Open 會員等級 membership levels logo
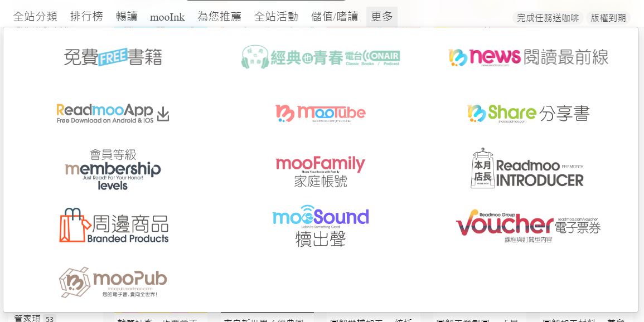Screen dimensions: 644x322 coord(113,169)
